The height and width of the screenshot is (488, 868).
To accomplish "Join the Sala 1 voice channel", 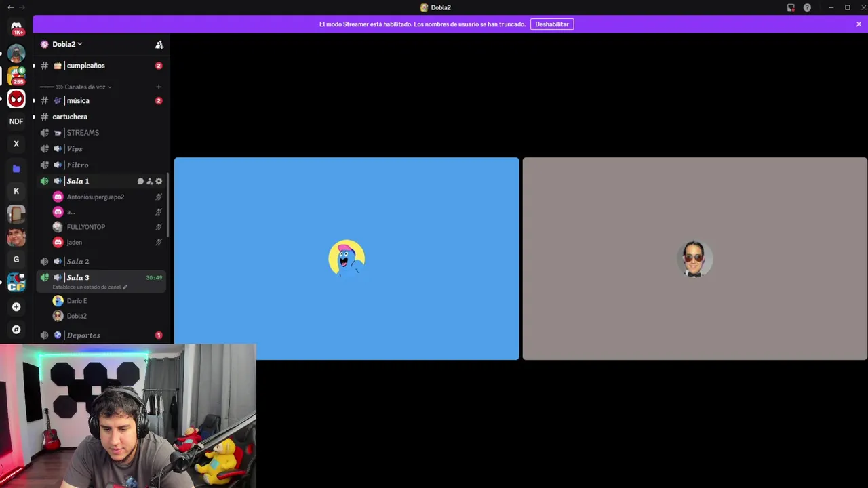I will [x=101, y=181].
